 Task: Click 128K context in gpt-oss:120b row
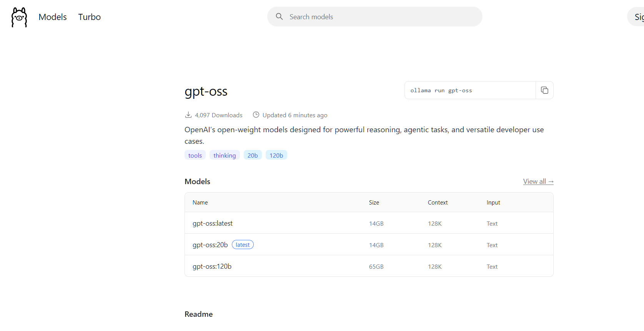tap(435, 267)
